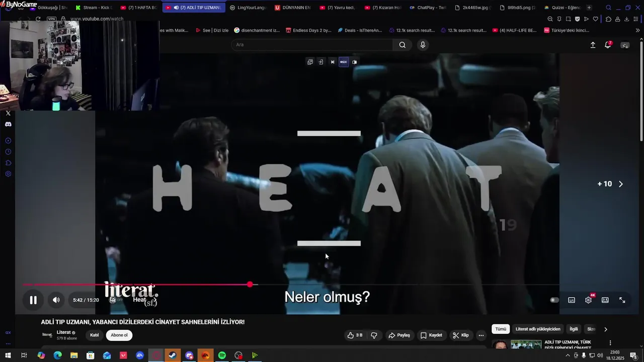The width and height of the screenshot is (644, 362).
Task: Click the red progress bar scrubber handle
Action: [x=250, y=285]
